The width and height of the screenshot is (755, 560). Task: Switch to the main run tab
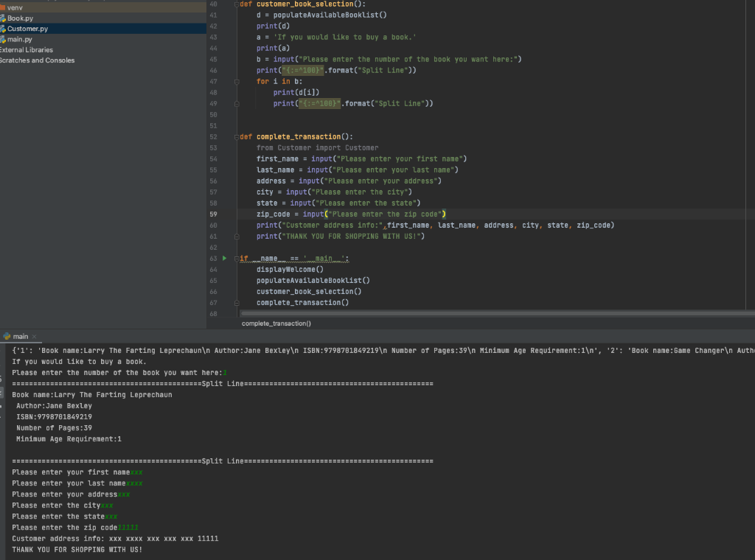[20, 337]
